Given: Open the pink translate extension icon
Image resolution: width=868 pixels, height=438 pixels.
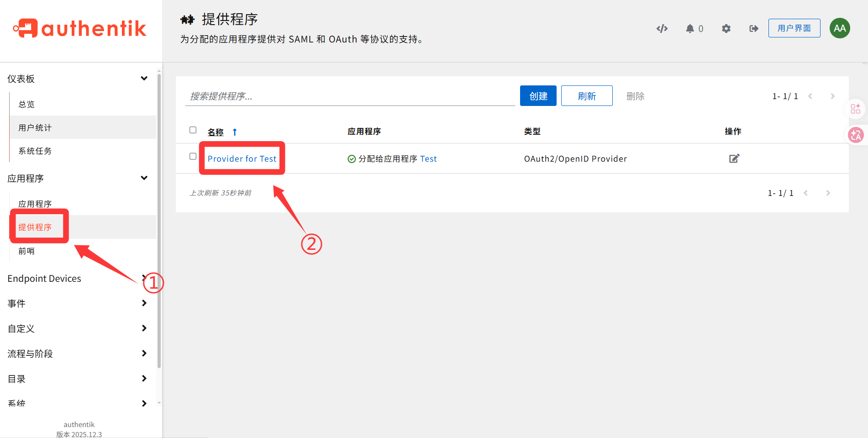Looking at the screenshot, I should (856, 135).
